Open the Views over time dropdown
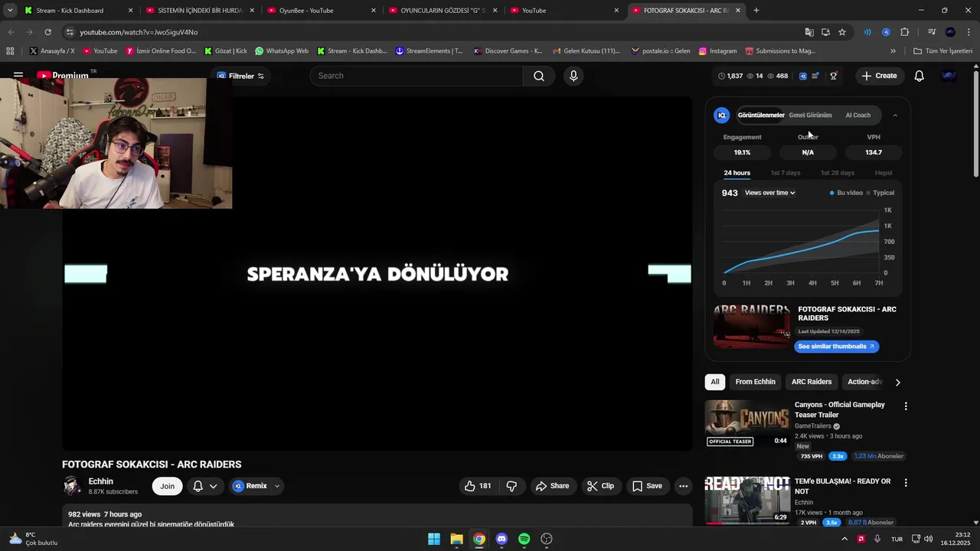The image size is (980, 551). (x=769, y=193)
